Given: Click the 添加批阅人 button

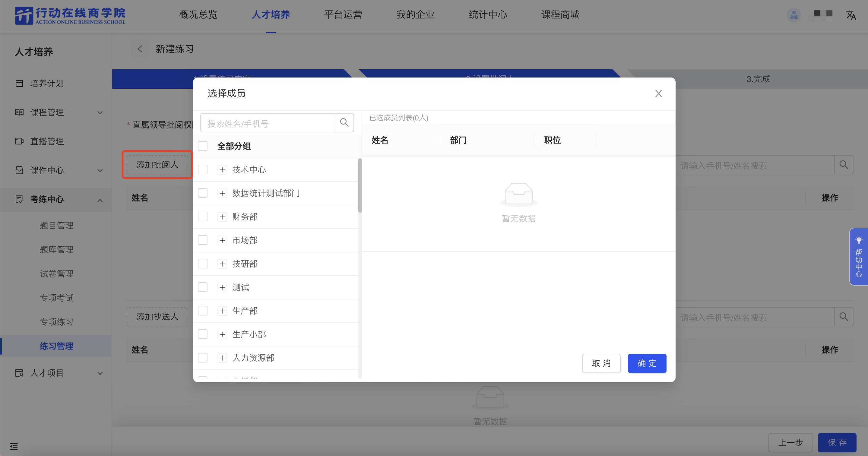Looking at the screenshot, I should coord(157,164).
